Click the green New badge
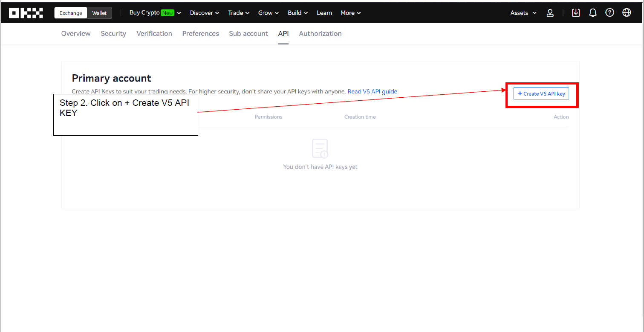This screenshot has height=332, width=644. 167,13
